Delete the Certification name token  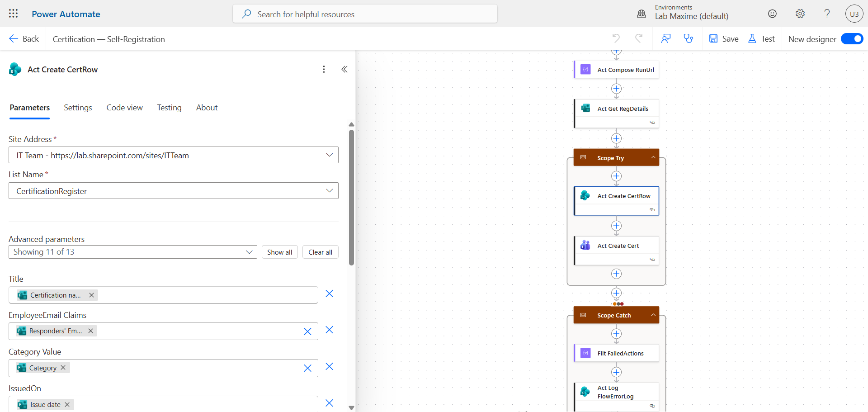coord(91,295)
